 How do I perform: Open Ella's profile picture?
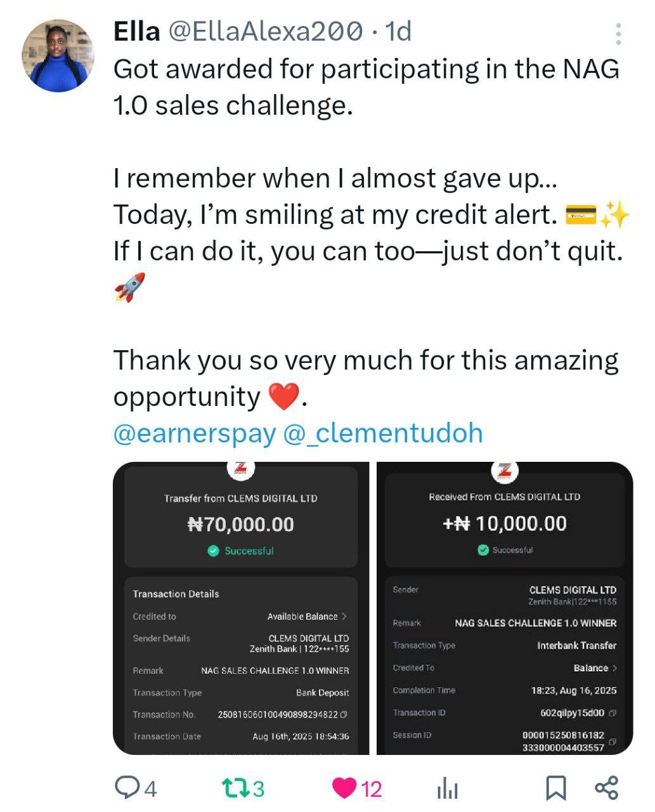click(x=58, y=56)
